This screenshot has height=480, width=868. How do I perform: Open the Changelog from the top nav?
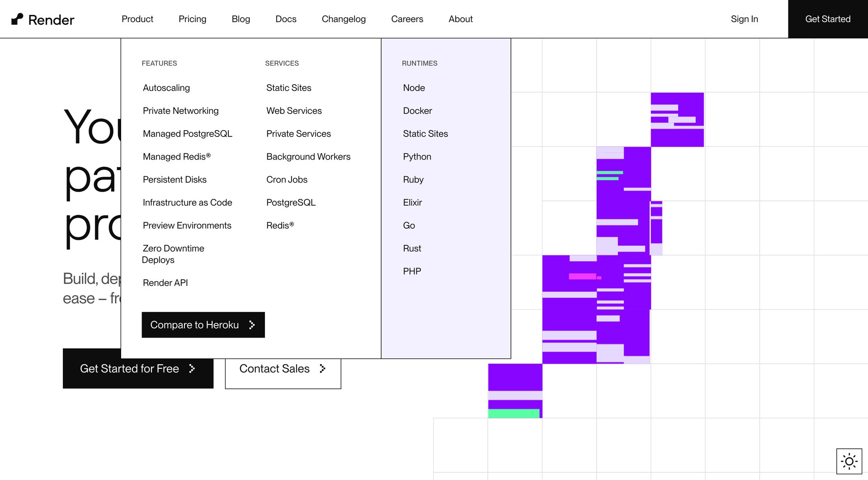tap(344, 19)
